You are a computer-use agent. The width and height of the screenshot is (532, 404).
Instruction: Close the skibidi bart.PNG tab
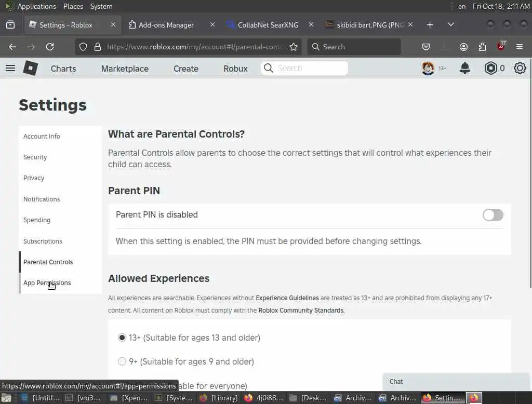click(x=410, y=24)
